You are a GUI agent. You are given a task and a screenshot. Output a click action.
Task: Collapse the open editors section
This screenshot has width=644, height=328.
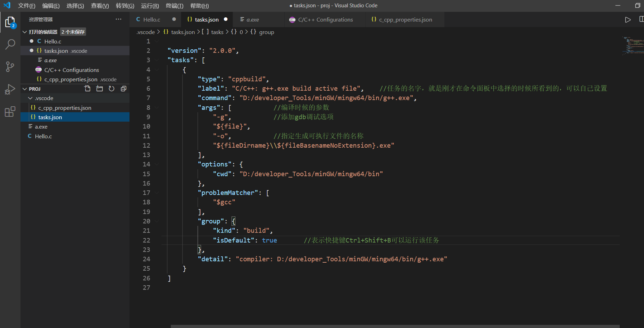coord(25,32)
